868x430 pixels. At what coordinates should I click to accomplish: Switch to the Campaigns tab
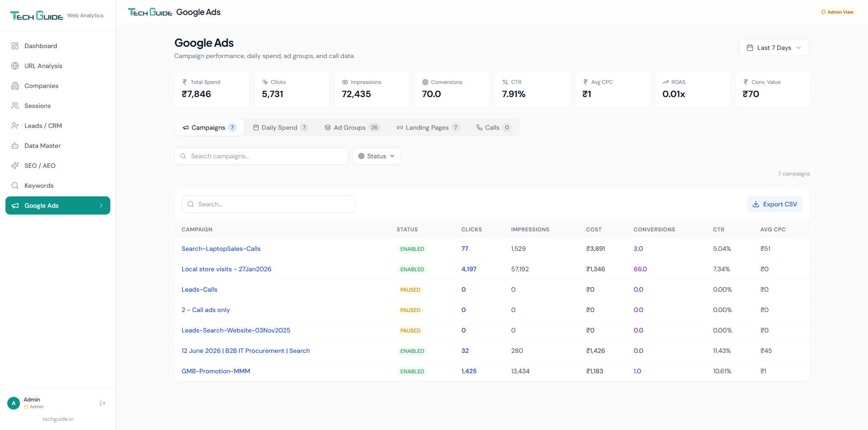coord(209,127)
